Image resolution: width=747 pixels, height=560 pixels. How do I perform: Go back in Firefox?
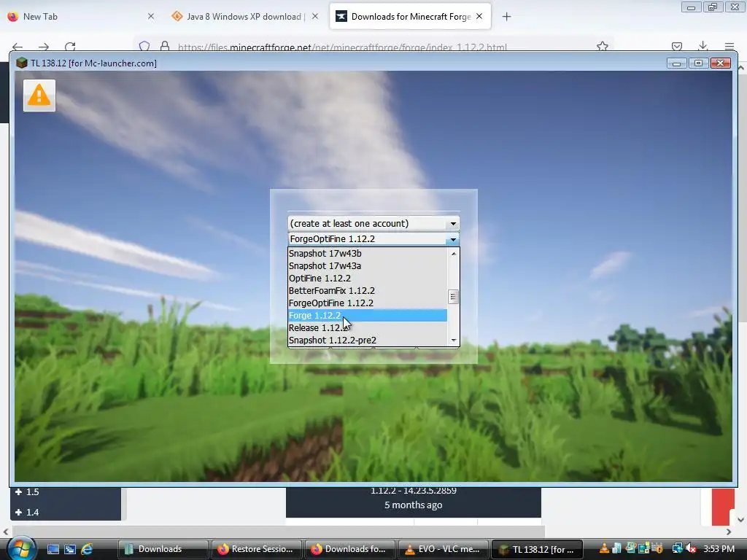(x=18, y=47)
